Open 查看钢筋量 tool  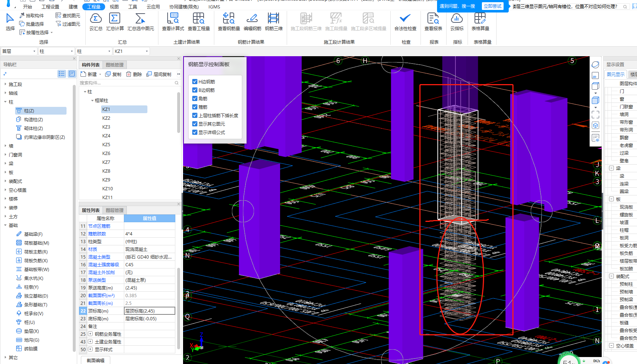click(229, 22)
